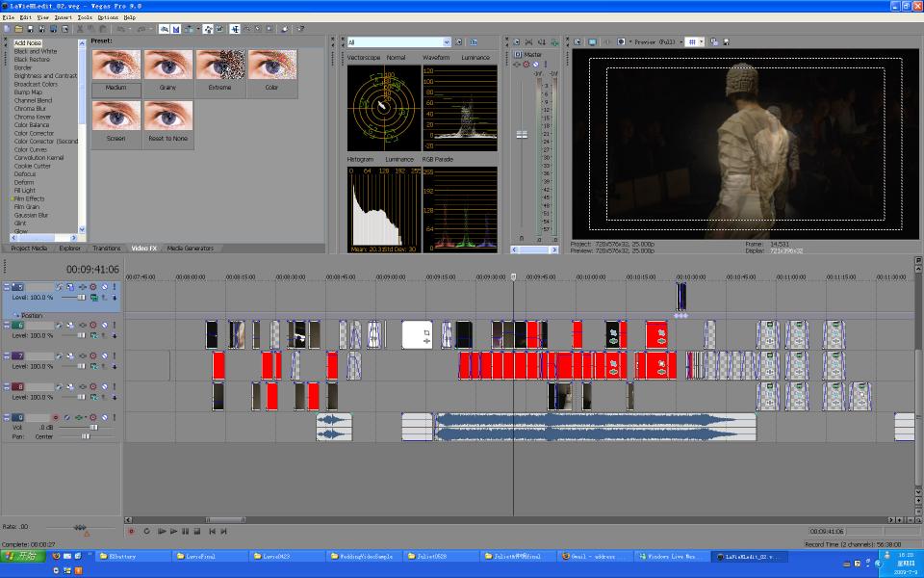Minimize track 6 height with its expander
This screenshot has width=924, height=578.
point(7,326)
